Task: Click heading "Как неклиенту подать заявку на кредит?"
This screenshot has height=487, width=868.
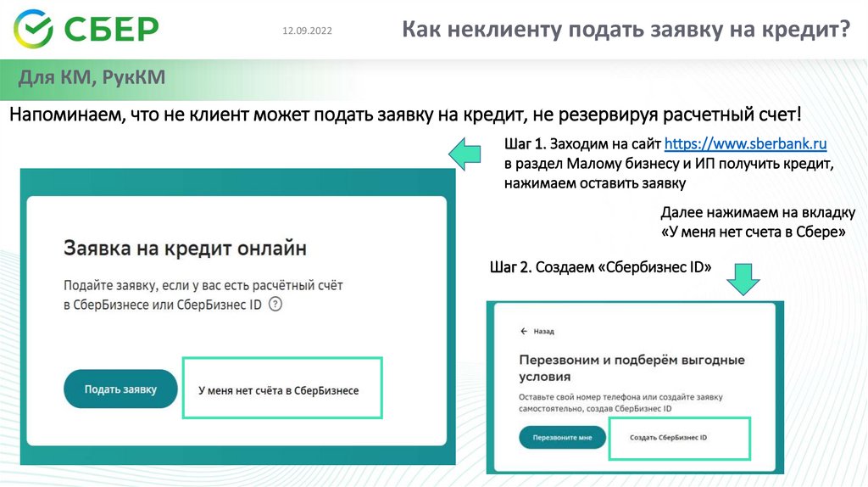Action: [x=626, y=28]
